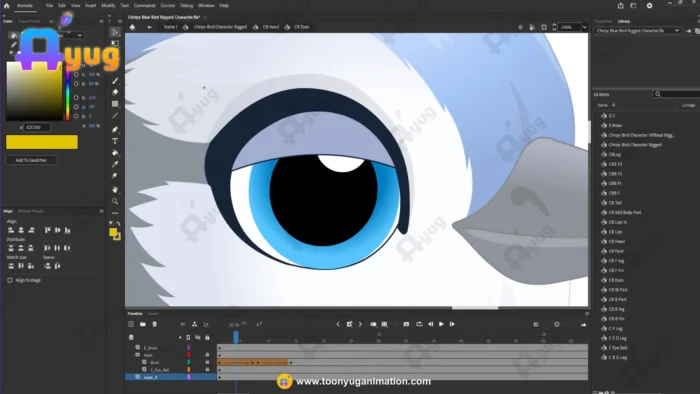The image size is (700, 394).
Task: Click the yellow color gradient picker field
Action: coord(34,91)
